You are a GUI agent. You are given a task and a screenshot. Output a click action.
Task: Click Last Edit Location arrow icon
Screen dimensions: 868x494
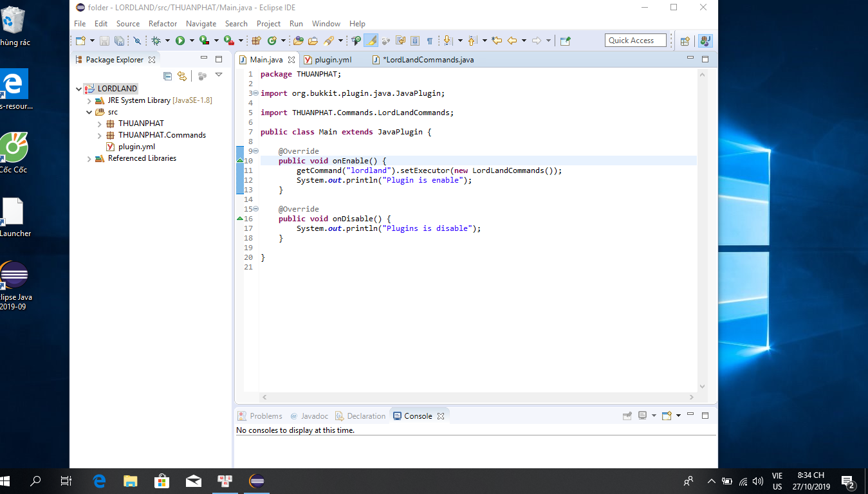pyautogui.click(x=497, y=41)
